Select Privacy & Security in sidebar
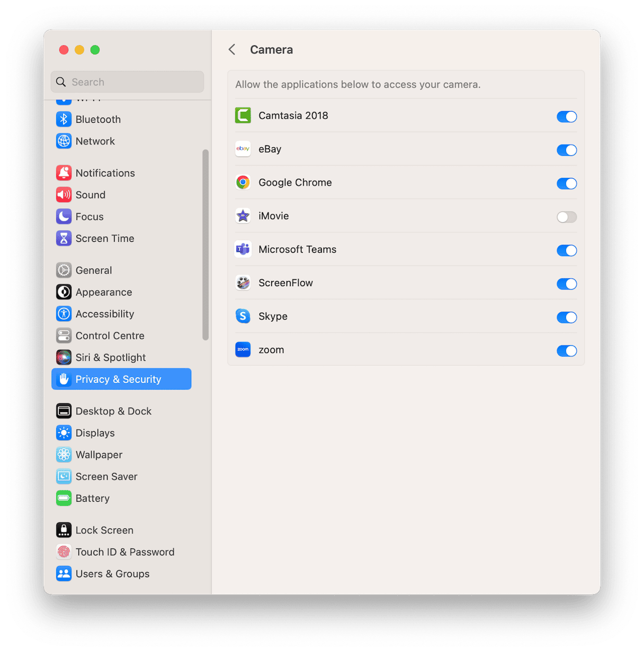Viewport: 644px width, 652px height. pyautogui.click(x=118, y=379)
